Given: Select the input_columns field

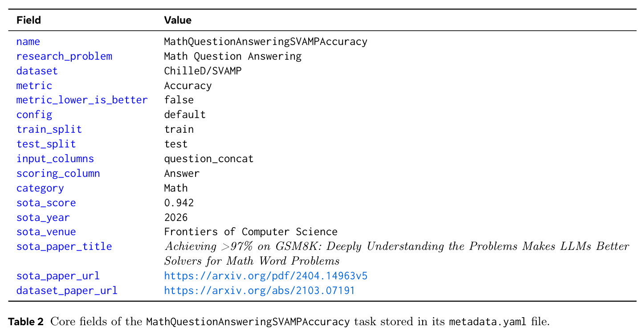Looking at the screenshot, I should coord(55,159).
